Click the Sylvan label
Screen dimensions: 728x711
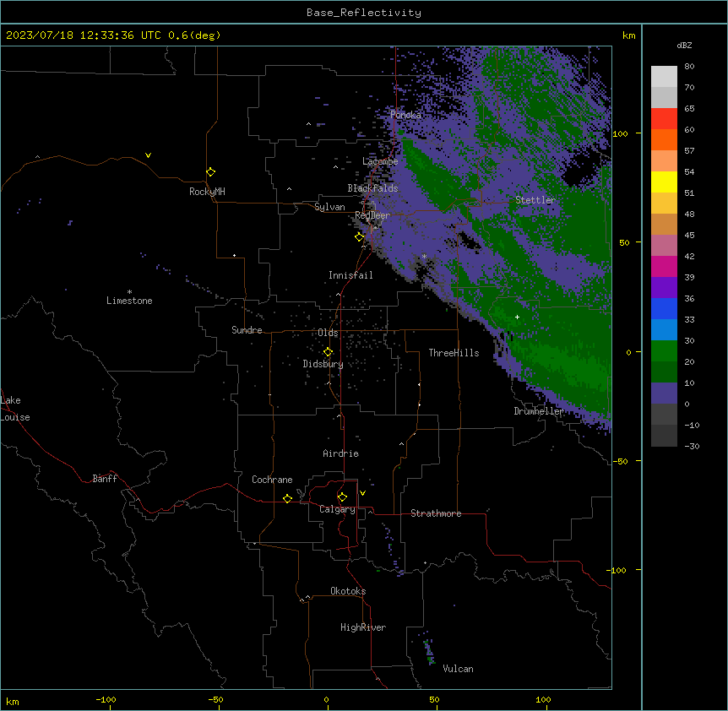click(x=329, y=207)
